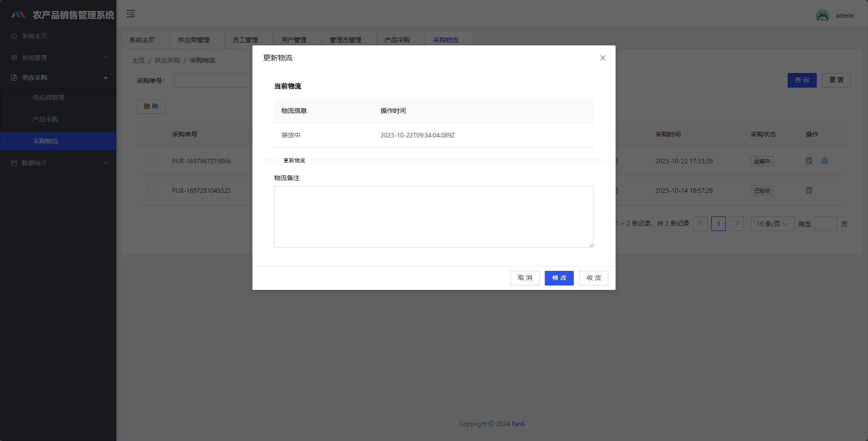Click the 重置 reset button
The image size is (868, 441).
click(x=837, y=80)
